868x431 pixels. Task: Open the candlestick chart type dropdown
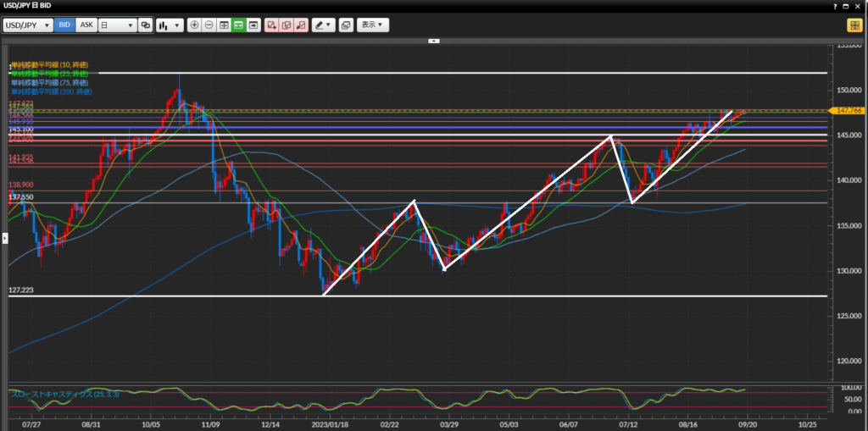[x=170, y=25]
